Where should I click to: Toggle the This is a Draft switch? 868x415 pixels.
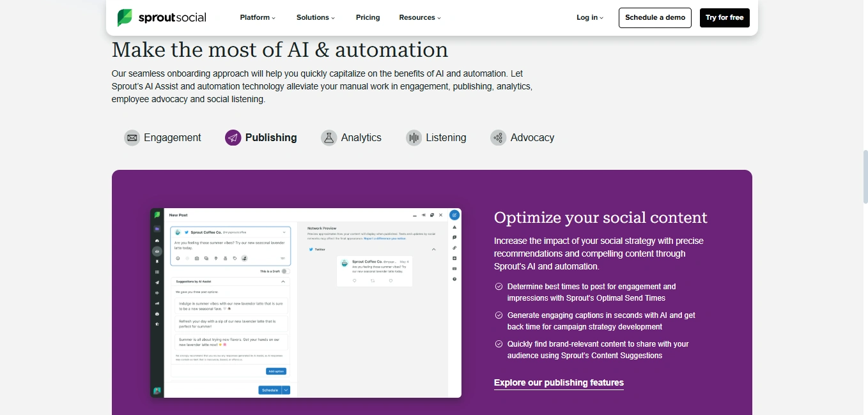[x=285, y=271]
